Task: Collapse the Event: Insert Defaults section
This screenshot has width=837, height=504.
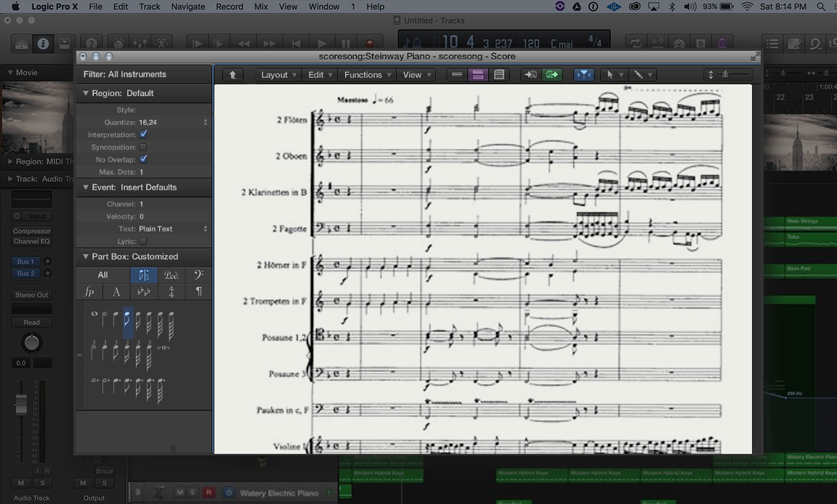Action: [86, 187]
